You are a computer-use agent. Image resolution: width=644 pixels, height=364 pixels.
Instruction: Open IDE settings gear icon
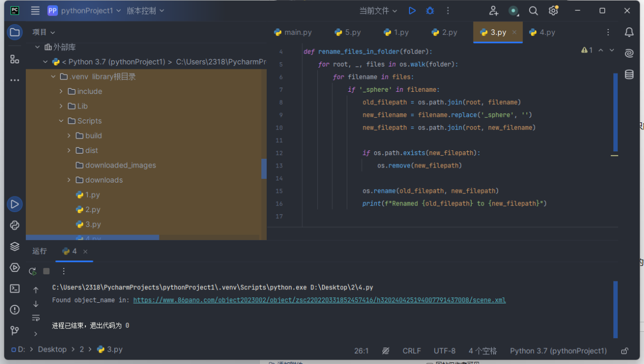click(553, 11)
